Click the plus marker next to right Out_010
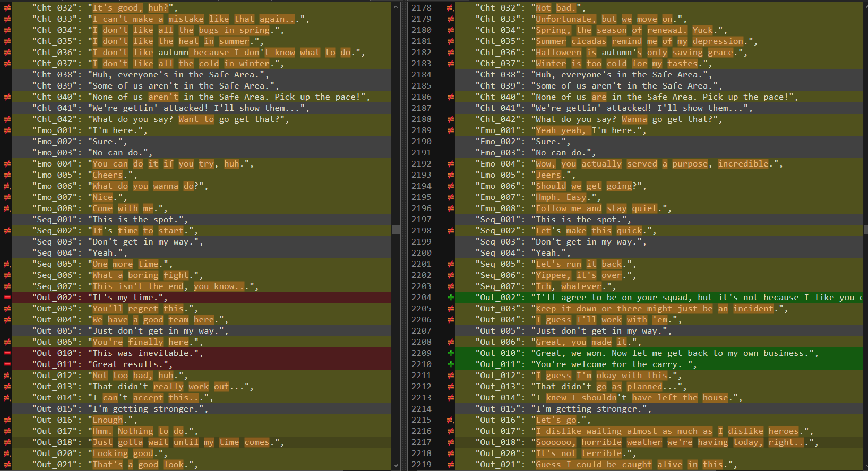This screenshot has width=868, height=471. click(450, 353)
